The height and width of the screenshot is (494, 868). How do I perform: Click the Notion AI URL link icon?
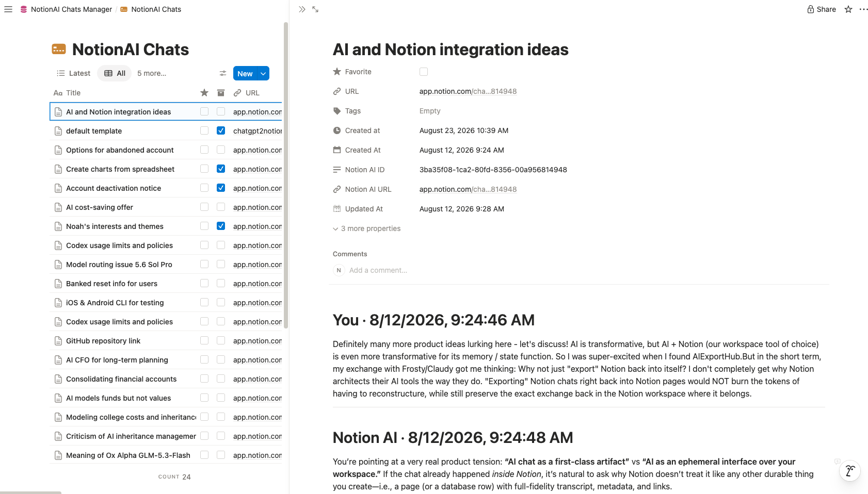pyautogui.click(x=337, y=189)
